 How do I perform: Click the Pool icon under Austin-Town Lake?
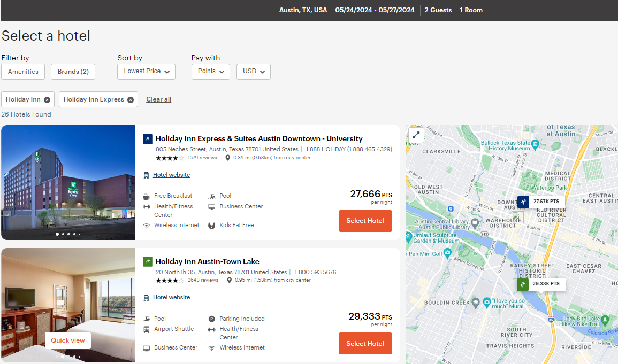tap(146, 319)
